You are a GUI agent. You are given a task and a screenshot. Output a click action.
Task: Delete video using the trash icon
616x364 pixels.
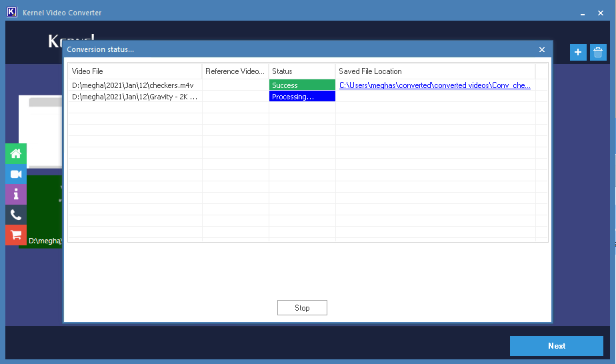click(x=598, y=52)
